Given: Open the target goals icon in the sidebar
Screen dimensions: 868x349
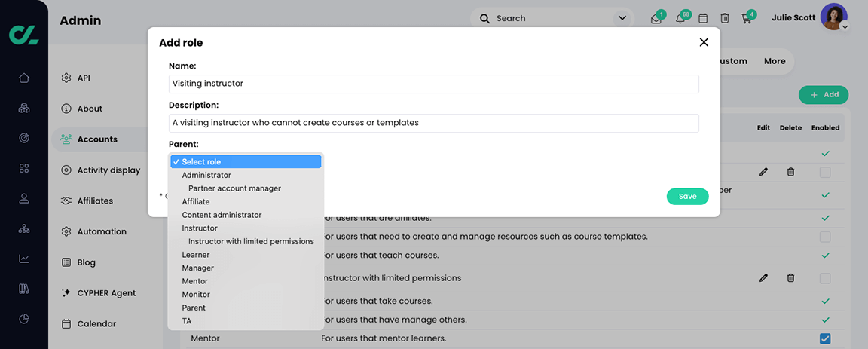Looking at the screenshot, I should click(x=24, y=138).
